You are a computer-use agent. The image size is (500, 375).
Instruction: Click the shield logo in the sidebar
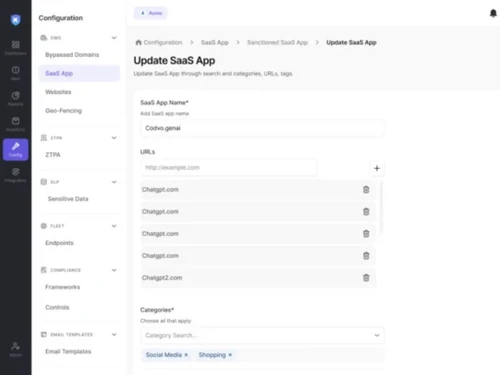coord(15,20)
